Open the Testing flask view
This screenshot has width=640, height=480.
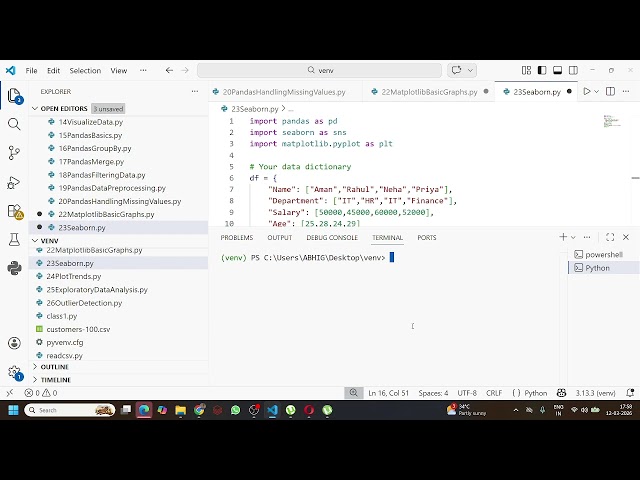click(x=14, y=239)
